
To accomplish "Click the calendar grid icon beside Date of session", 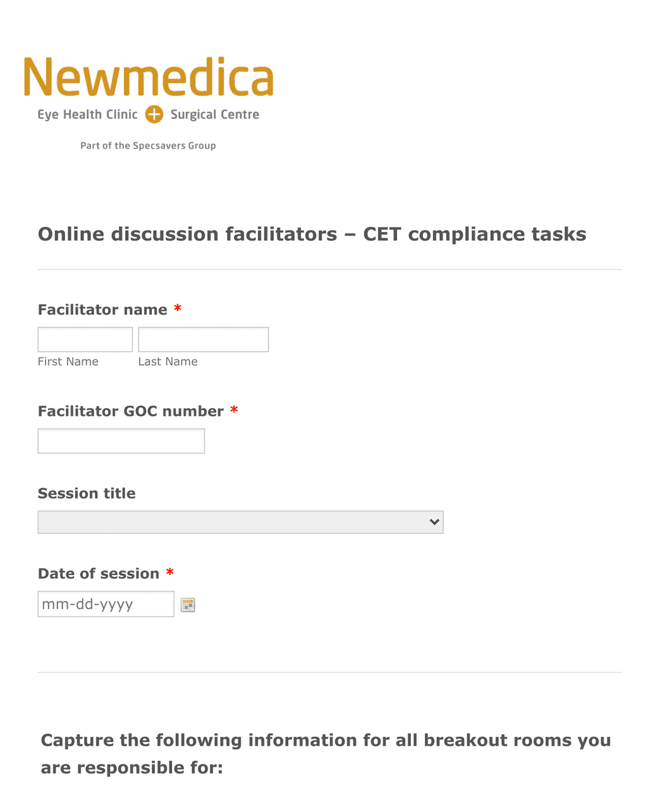I will 187,604.
